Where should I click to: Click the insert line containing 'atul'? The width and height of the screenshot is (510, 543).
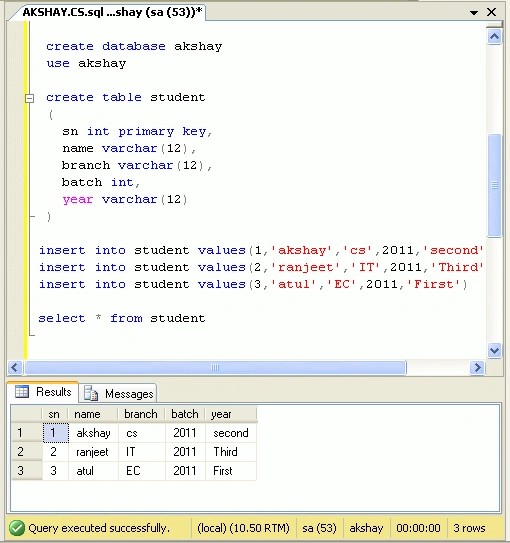tap(253, 284)
